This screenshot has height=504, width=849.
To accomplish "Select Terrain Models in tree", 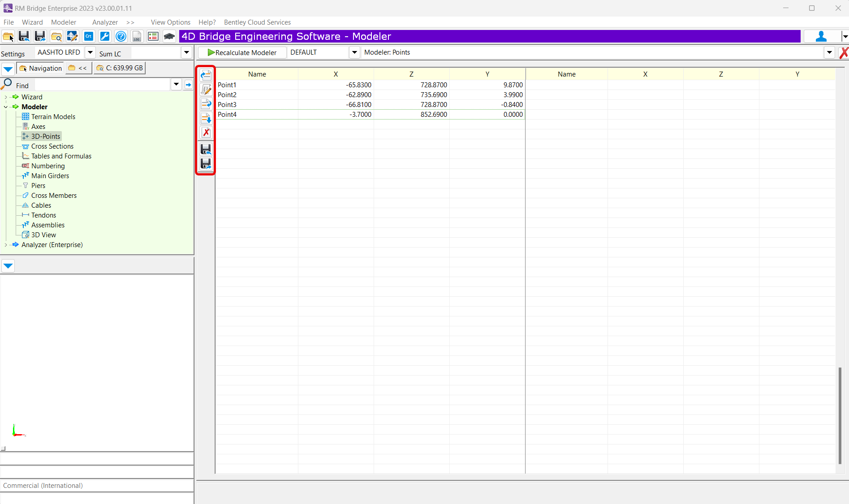I will 53,117.
